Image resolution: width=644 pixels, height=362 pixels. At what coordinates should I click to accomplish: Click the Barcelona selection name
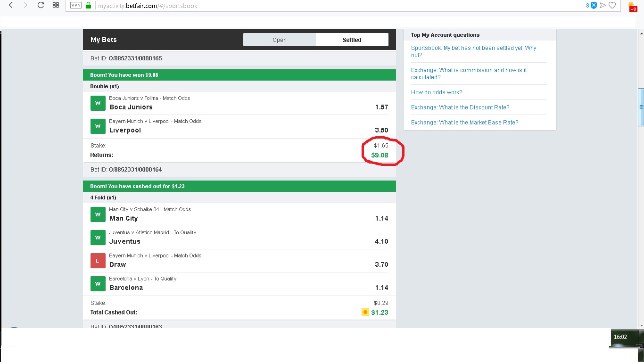tap(126, 288)
